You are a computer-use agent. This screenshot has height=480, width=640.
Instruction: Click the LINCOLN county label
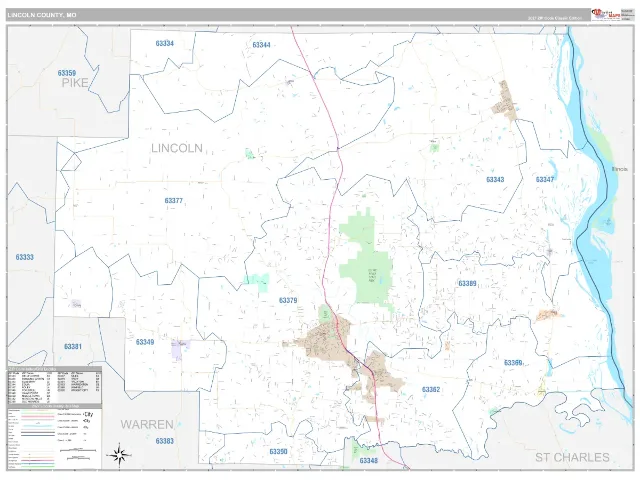pyautogui.click(x=177, y=148)
